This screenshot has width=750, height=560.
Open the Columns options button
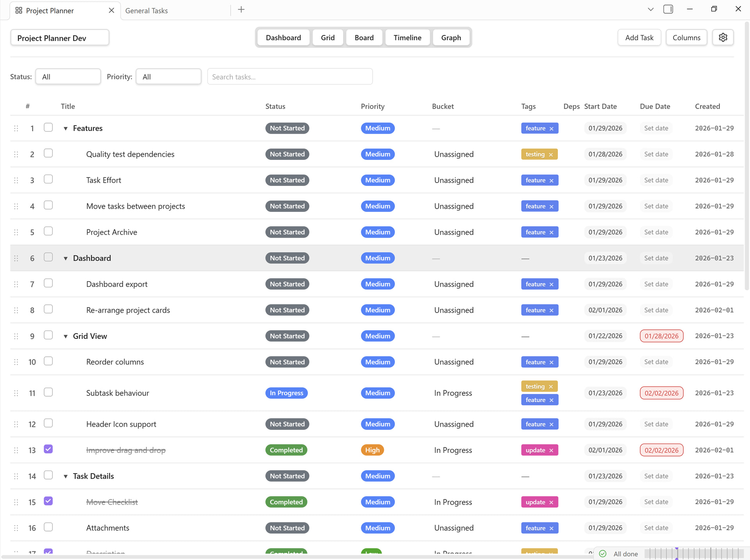(x=686, y=38)
